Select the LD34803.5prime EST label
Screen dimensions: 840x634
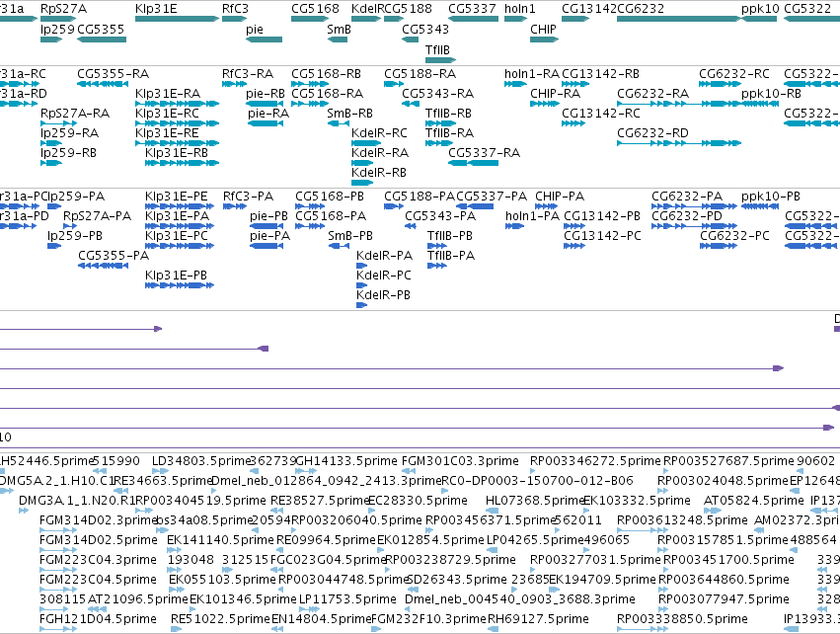201,461
